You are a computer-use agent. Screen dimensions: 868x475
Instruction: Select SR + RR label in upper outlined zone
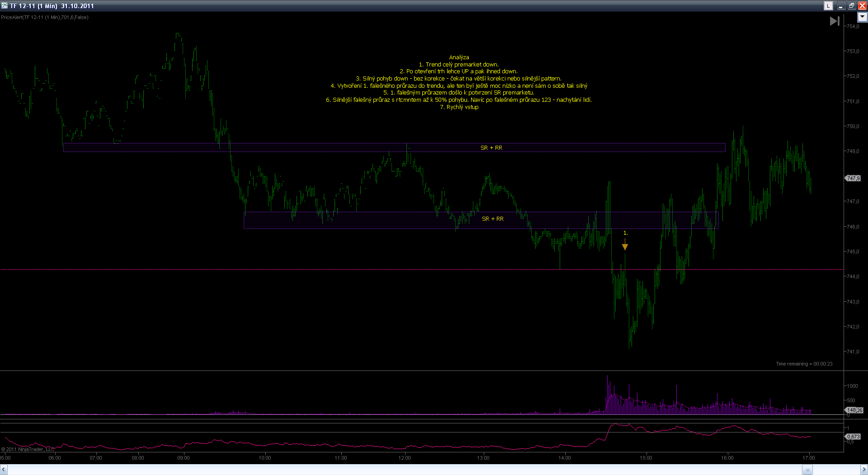pos(491,148)
